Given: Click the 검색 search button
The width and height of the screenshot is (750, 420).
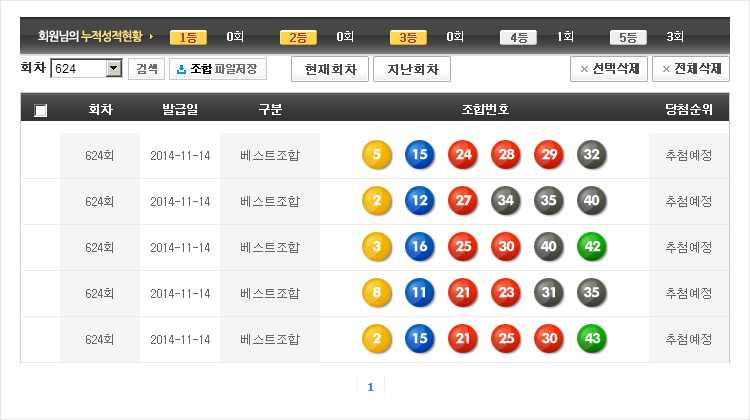Looking at the screenshot, I should point(146,69).
